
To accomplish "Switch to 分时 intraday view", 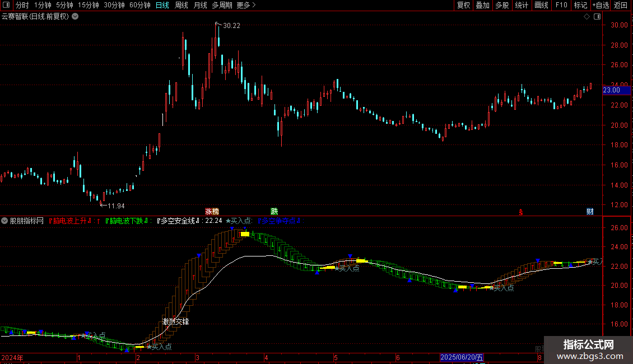I will click(x=22, y=5).
